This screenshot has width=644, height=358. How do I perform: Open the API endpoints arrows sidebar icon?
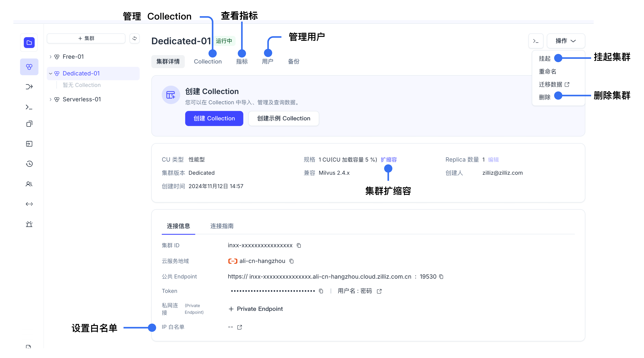coord(29,204)
